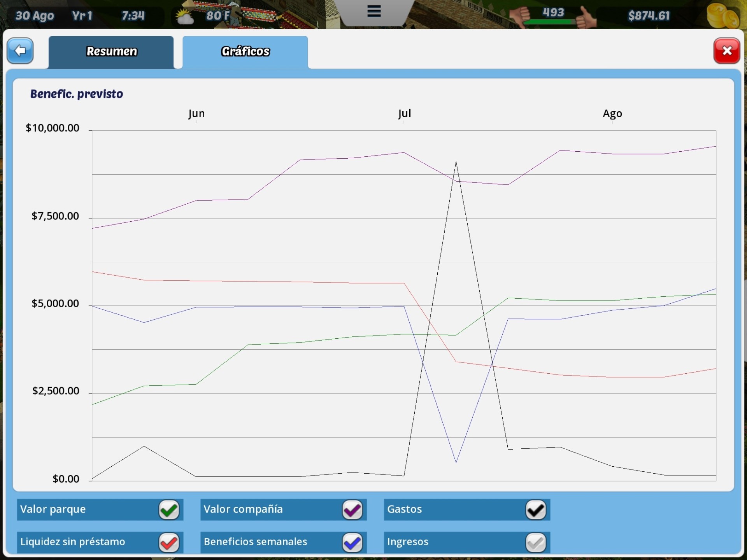Click the park rating green progress bar
Viewport: 747px width, 560px height.
tap(549, 22)
